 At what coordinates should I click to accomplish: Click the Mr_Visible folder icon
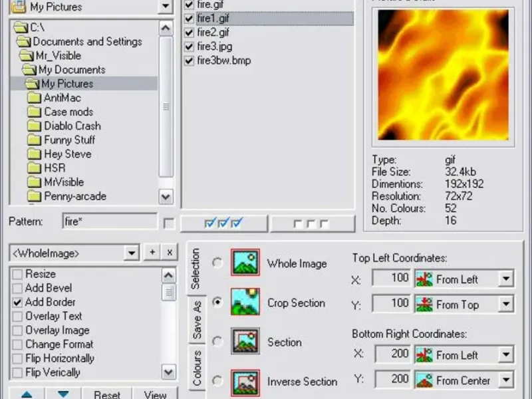click(x=27, y=55)
